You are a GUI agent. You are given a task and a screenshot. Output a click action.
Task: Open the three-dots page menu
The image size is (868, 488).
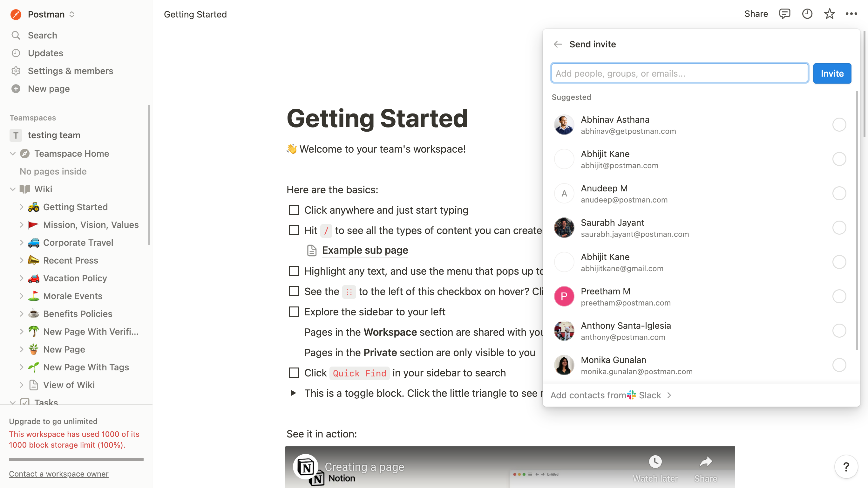pos(851,14)
